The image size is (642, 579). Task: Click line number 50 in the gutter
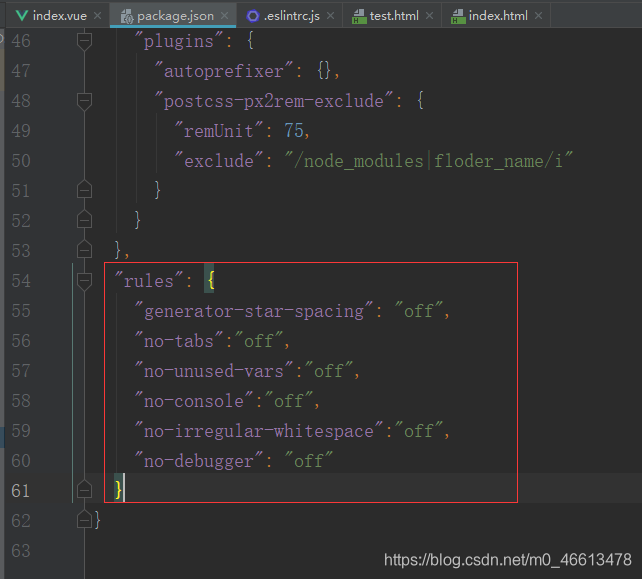21,161
